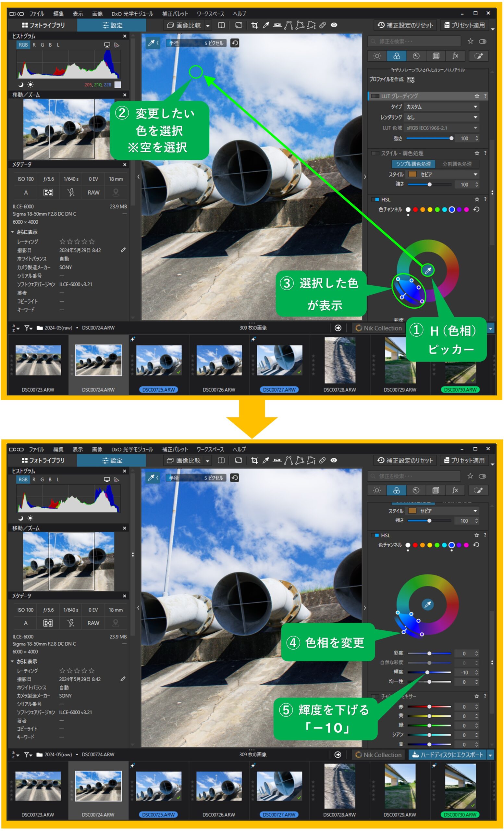Viewport: 504px width, 831px height.
Task: Click filter funnel icon in top window filmstrip bar
Action: tap(28, 328)
